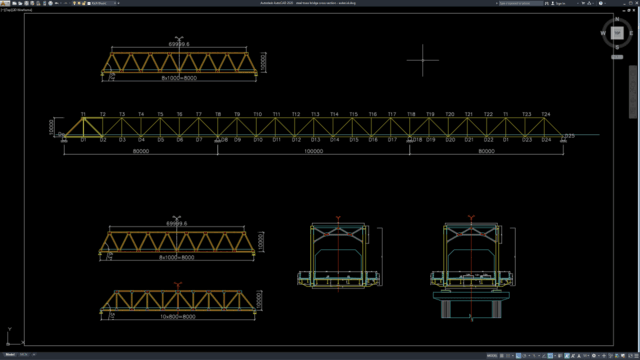Toggle isometric drafting icon

click(x=534, y=356)
